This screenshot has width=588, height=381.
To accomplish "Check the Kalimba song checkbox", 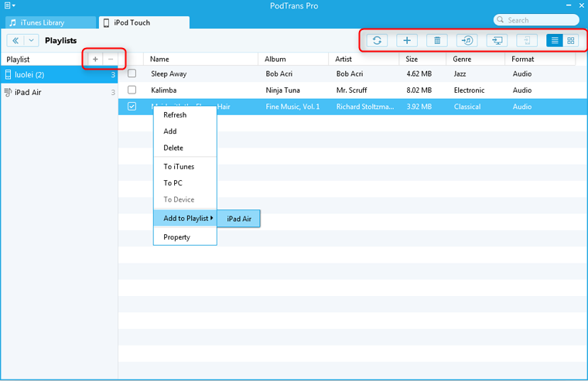I will click(x=132, y=90).
